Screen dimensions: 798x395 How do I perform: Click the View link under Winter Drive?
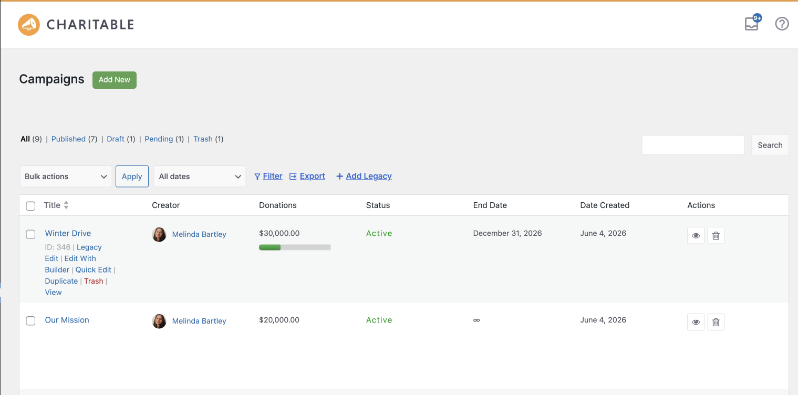pos(53,292)
